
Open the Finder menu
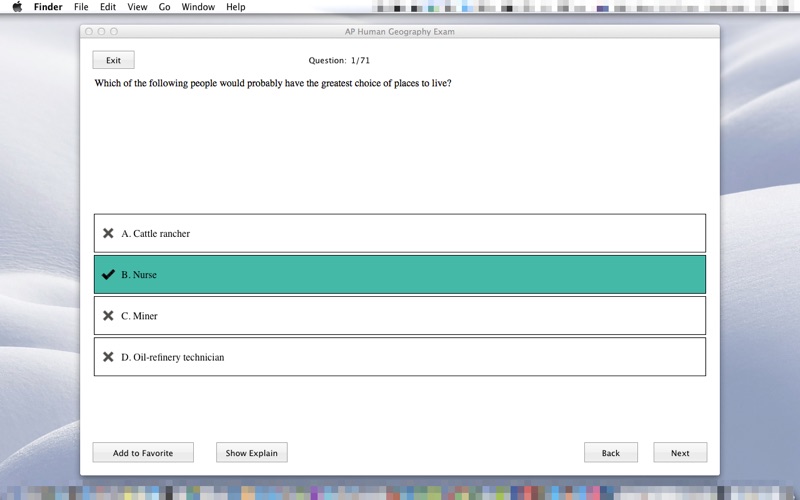[48, 7]
